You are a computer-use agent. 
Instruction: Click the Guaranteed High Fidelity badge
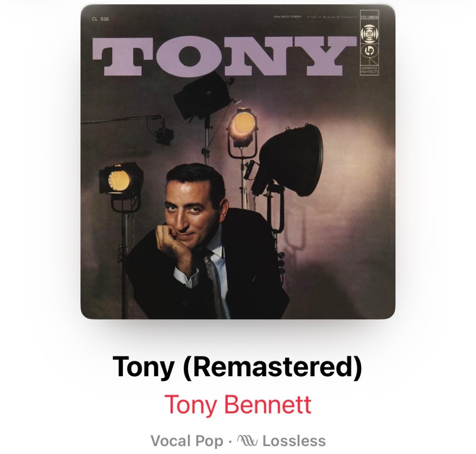(369, 70)
